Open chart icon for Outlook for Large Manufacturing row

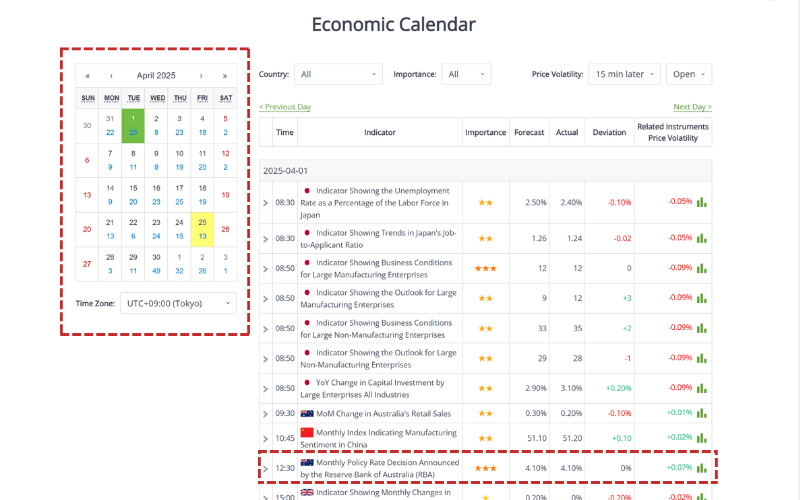pyautogui.click(x=702, y=298)
